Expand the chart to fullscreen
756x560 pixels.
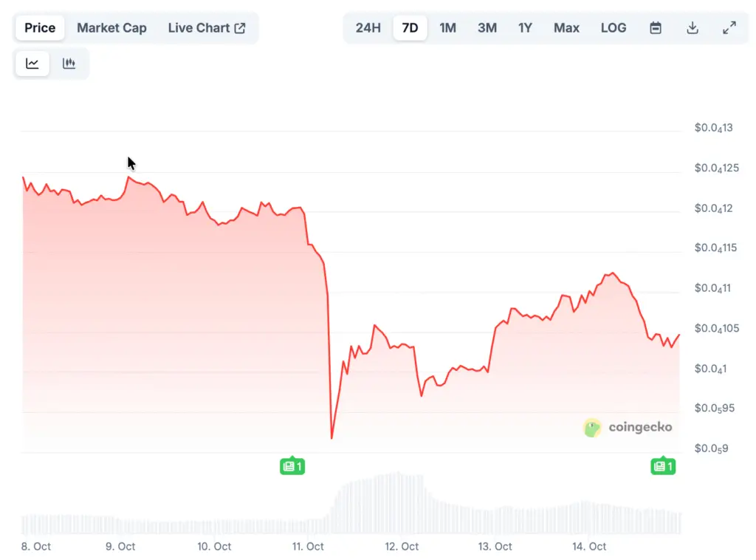729,28
